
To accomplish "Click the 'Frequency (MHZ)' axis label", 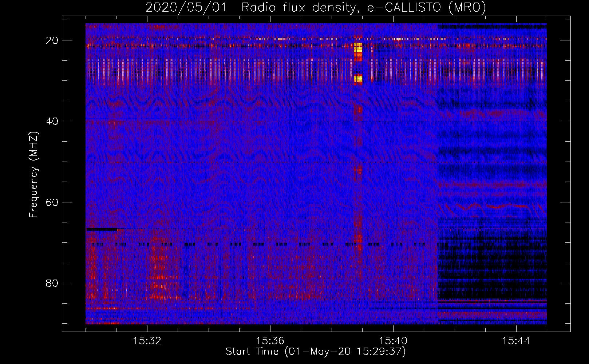I will click(x=33, y=174).
